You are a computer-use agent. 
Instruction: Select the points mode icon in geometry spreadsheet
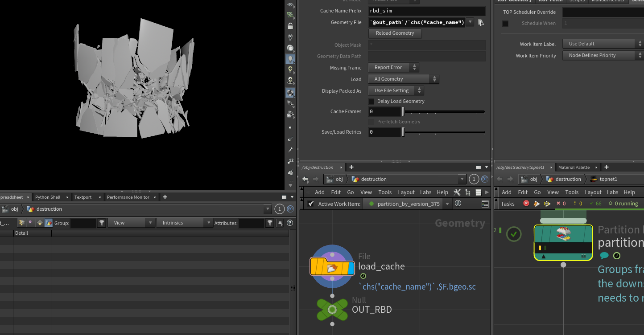[21, 223]
